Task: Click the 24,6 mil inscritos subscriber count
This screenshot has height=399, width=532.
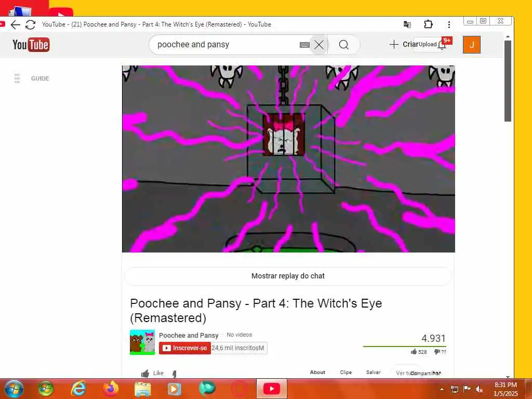Action: (x=239, y=348)
